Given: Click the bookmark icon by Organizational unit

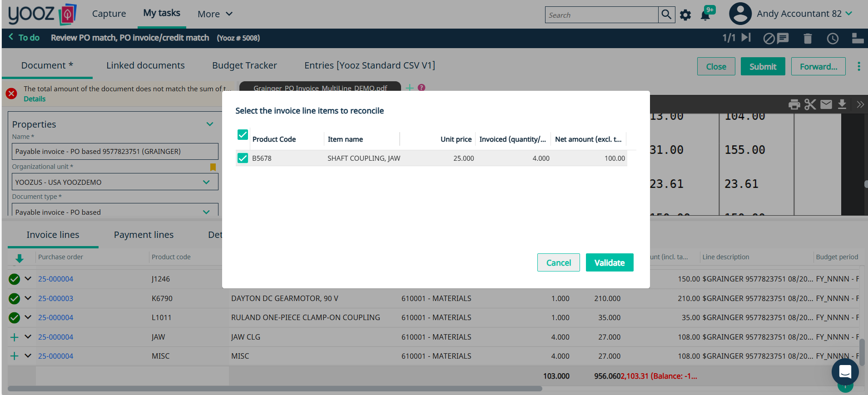Looking at the screenshot, I should coord(213,167).
